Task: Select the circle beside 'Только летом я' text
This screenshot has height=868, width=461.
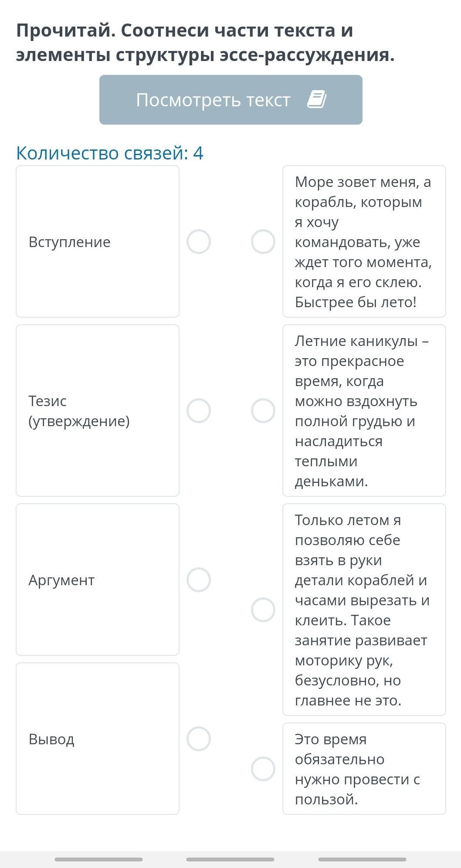Action: (x=263, y=610)
